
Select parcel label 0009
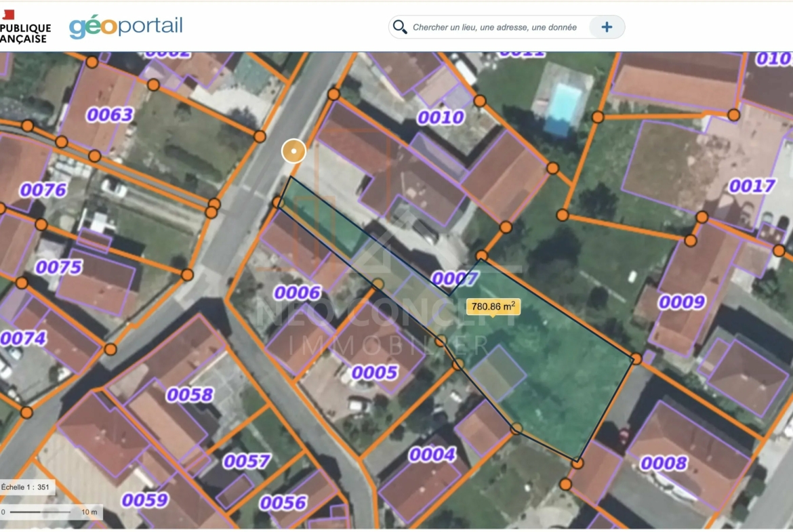pos(682,302)
